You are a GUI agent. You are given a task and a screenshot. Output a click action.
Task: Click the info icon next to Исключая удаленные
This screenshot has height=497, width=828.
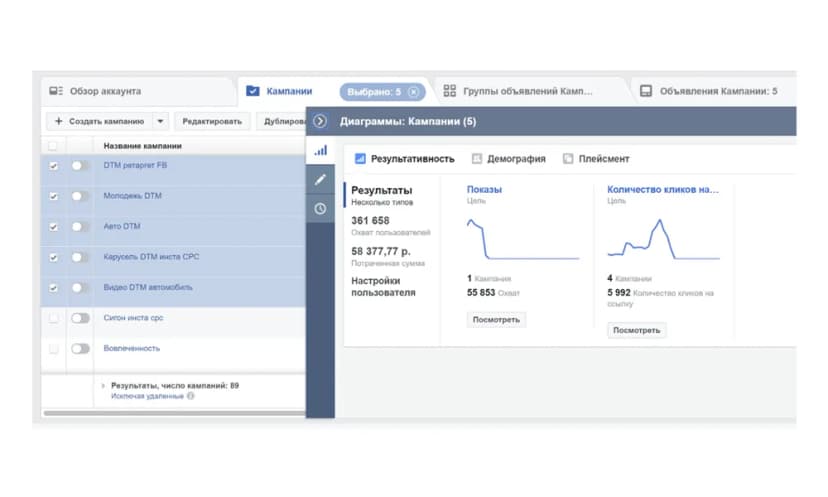pyautogui.click(x=191, y=396)
